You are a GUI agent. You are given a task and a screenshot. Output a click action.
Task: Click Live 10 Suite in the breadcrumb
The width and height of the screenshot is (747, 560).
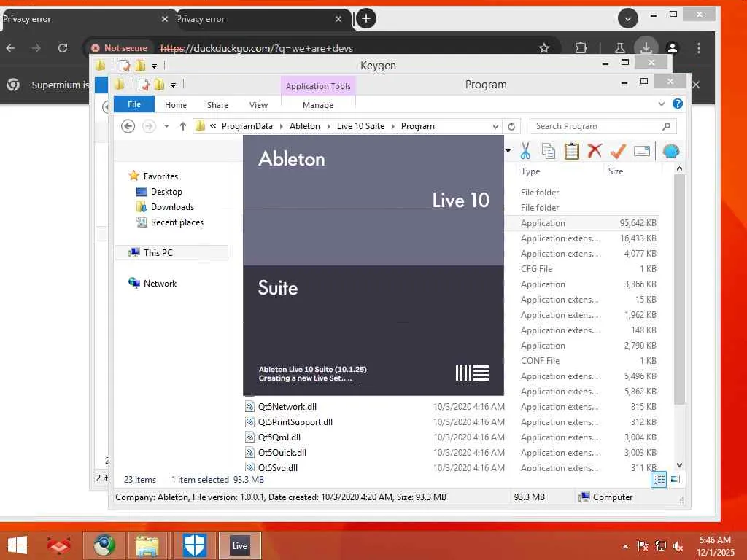(x=360, y=126)
